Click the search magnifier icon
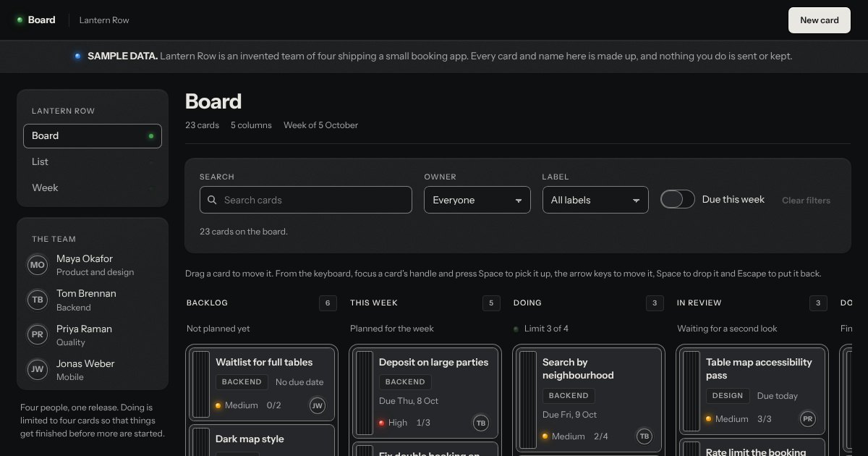 pos(212,200)
